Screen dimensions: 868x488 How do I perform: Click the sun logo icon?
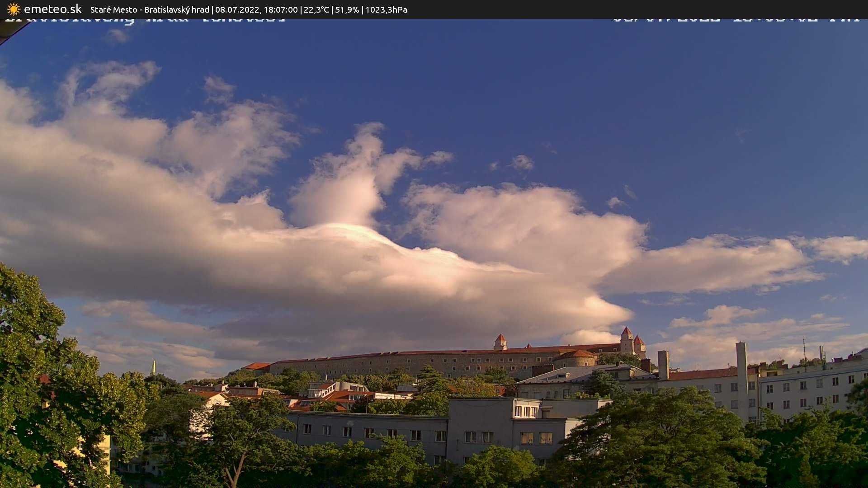pos(14,9)
